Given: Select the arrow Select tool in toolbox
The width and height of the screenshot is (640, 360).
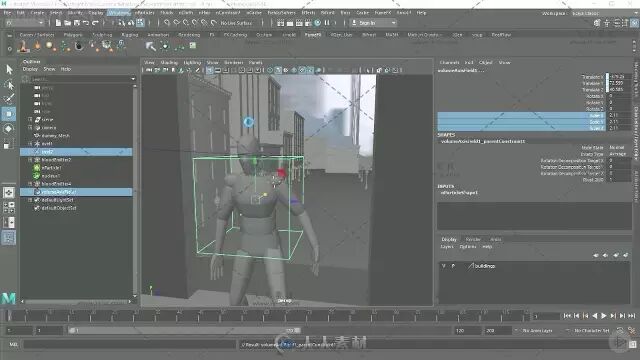Looking at the screenshot, I should pos(9,69).
